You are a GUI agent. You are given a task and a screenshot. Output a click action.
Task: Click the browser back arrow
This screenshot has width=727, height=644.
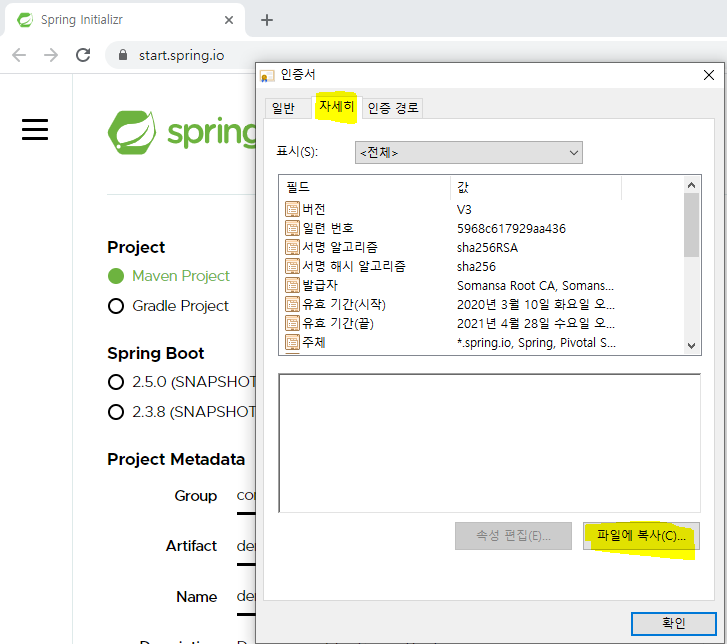click(x=19, y=55)
